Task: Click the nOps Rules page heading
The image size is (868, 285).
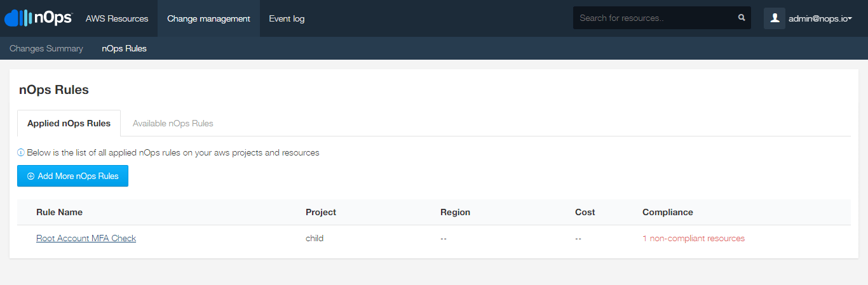Action: tap(54, 89)
